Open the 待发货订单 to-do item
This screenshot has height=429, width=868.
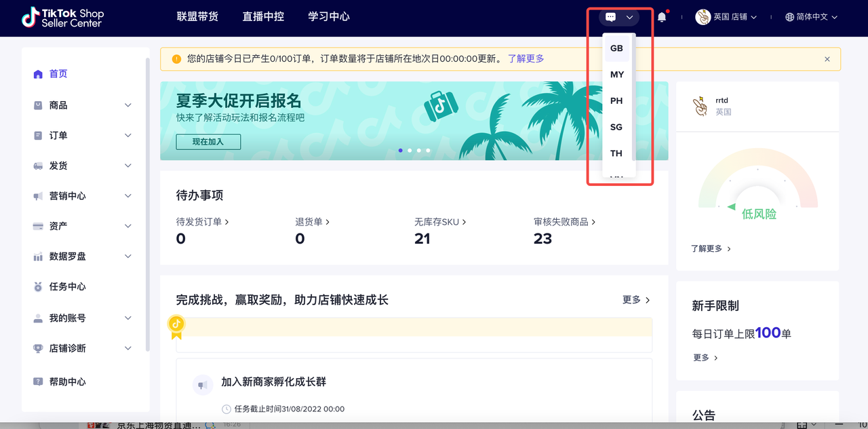(202, 221)
